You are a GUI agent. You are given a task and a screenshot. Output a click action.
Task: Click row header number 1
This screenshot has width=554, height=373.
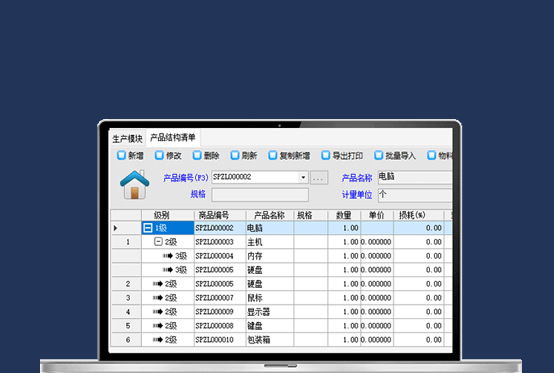[126, 242]
